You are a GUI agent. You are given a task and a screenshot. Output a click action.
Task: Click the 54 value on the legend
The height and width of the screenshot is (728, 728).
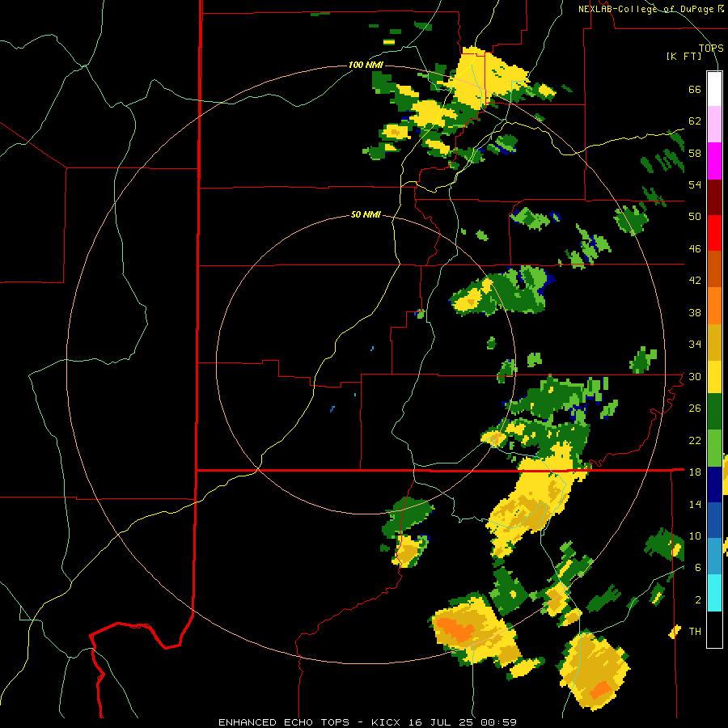pos(695,184)
